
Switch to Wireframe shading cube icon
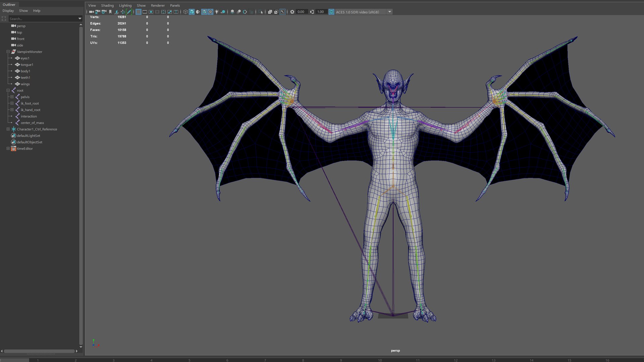coord(185,12)
